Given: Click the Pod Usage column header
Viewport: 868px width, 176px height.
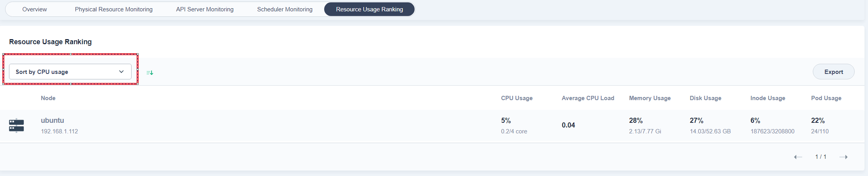Looking at the screenshot, I should click(826, 98).
